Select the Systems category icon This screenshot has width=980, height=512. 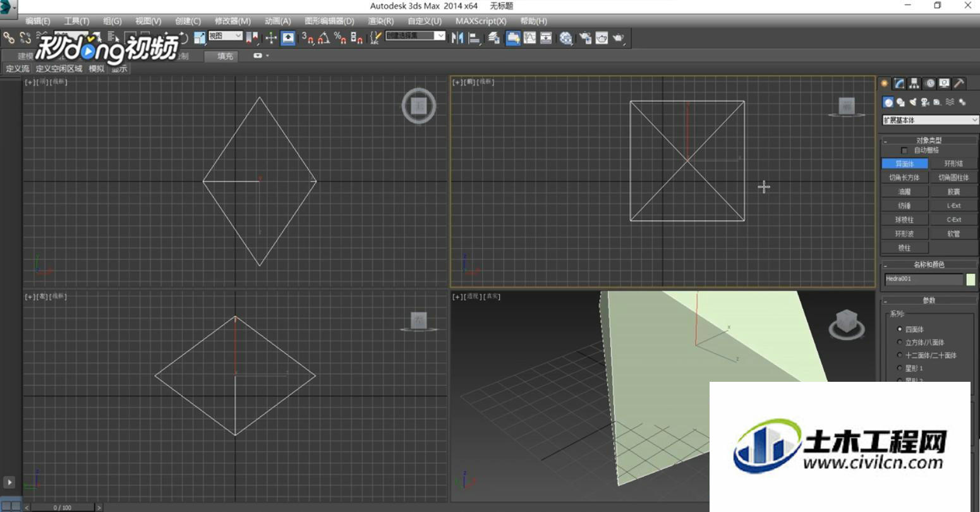coord(962,102)
